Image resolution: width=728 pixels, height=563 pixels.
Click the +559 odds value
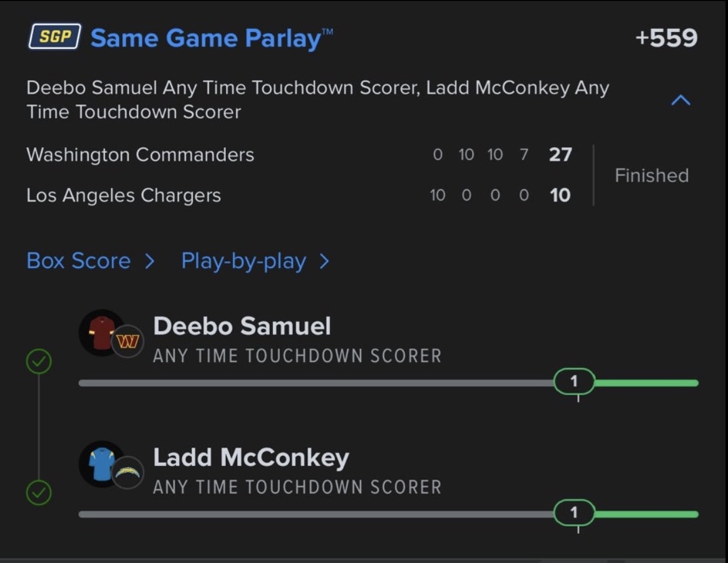666,38
